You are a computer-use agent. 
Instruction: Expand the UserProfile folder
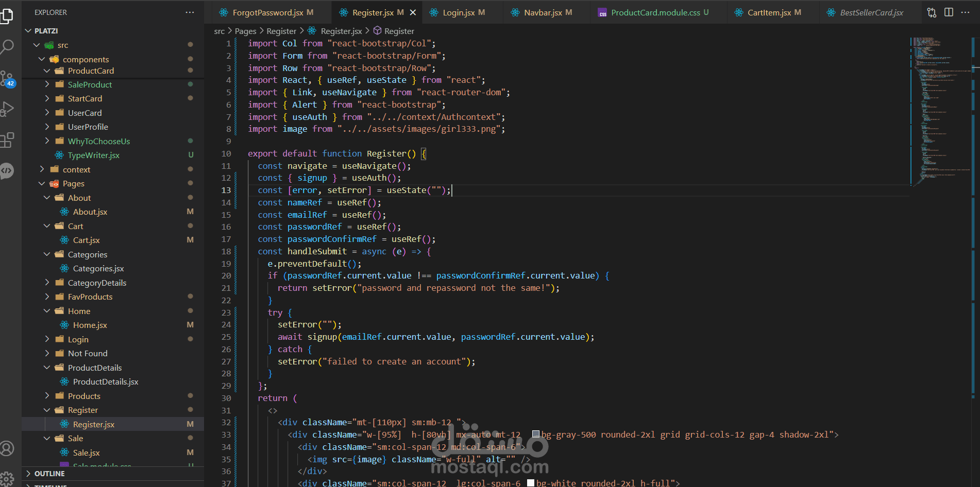[47, 127]
